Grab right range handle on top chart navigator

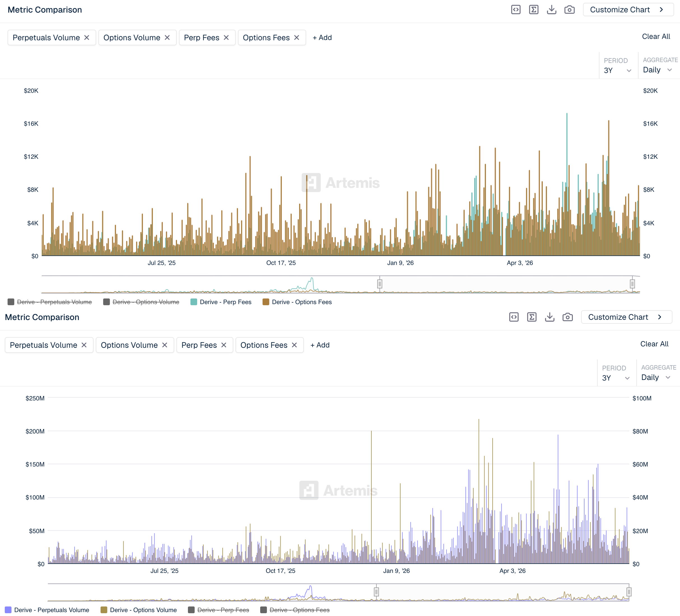[x=632, y=284]
